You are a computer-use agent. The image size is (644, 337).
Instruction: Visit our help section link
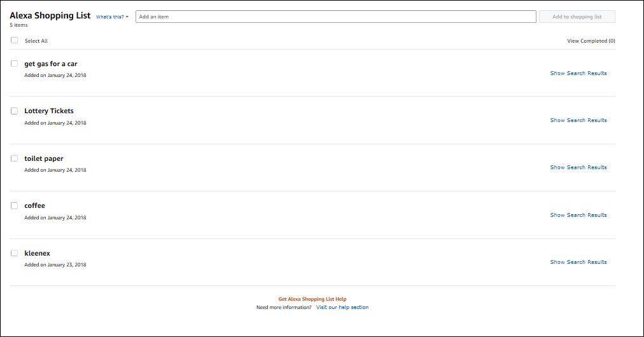342,307
